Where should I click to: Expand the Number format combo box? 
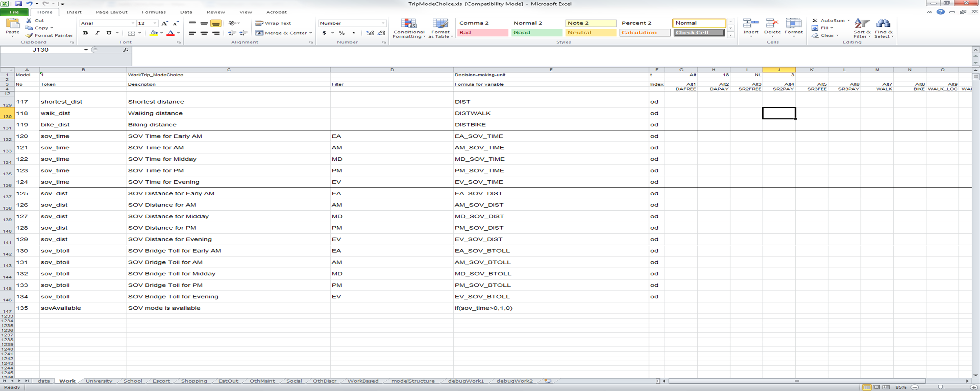383,23
